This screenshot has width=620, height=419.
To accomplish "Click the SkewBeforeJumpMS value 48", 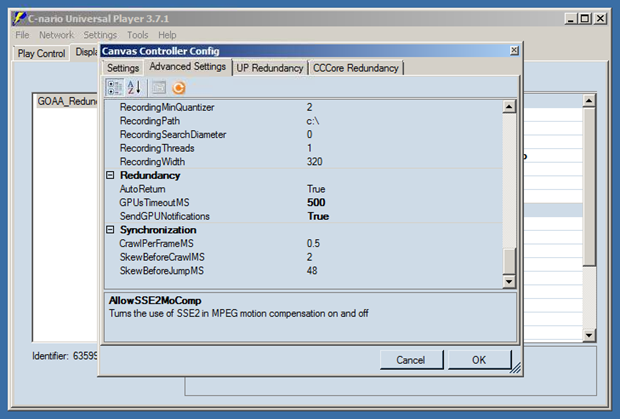I will [x=312, y=271].
